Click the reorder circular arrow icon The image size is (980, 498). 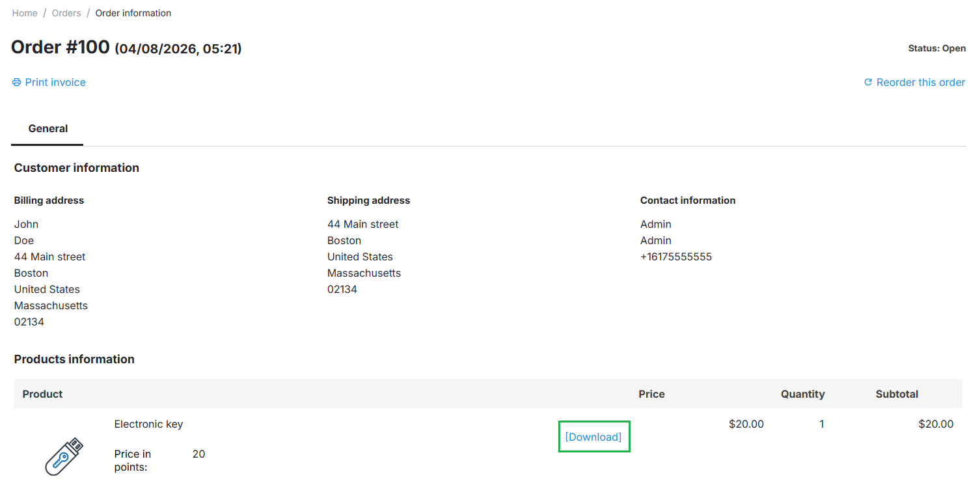pyautogui.click(x=867, y=83)
